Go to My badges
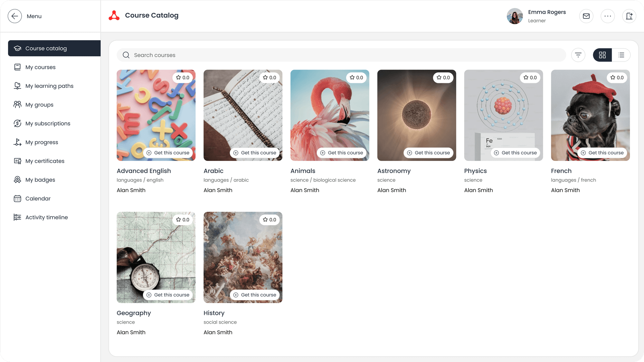Image resolution: width=644 pixels, height=362 pixels. [40, 180]
